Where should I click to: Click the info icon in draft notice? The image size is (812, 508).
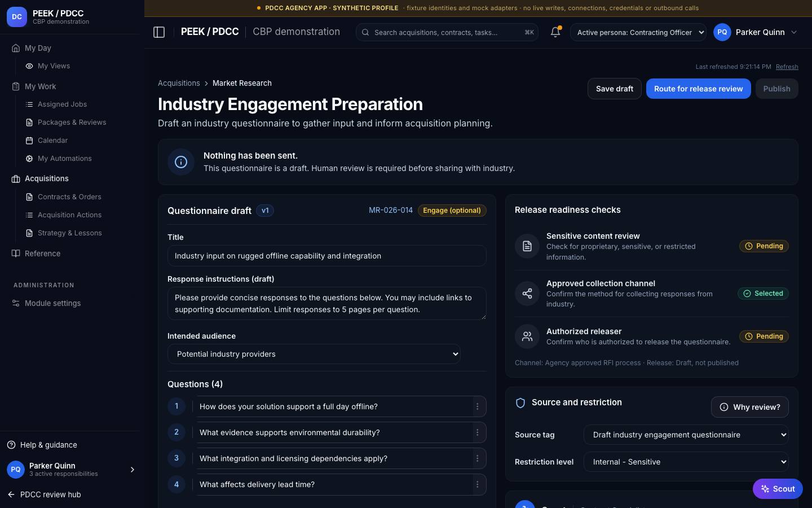(x=181, y=162)
